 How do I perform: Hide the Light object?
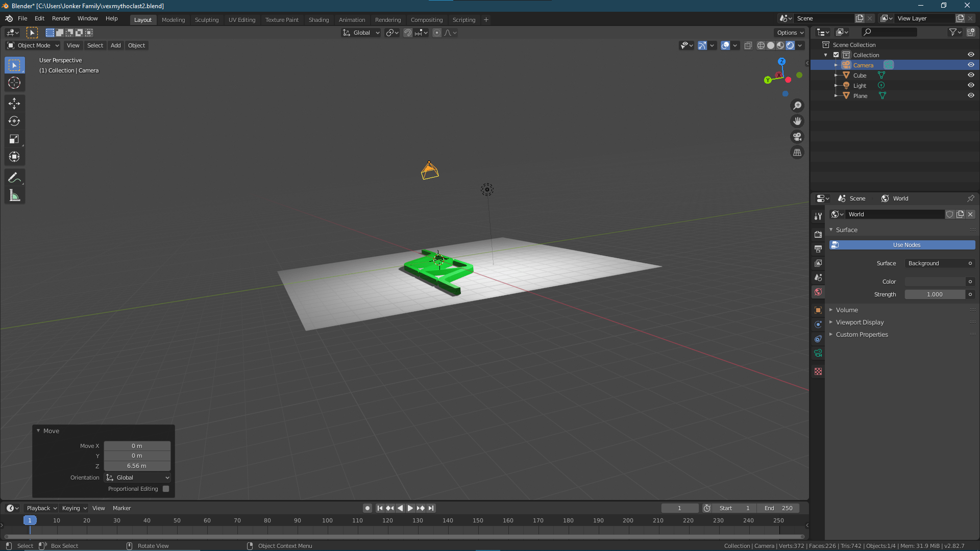click(971, 85)
